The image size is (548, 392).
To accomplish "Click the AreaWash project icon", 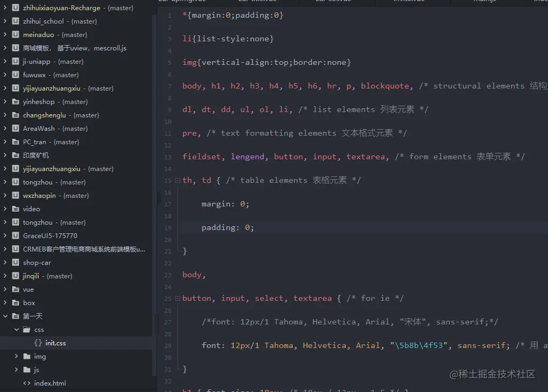I will tap(16, 128).
